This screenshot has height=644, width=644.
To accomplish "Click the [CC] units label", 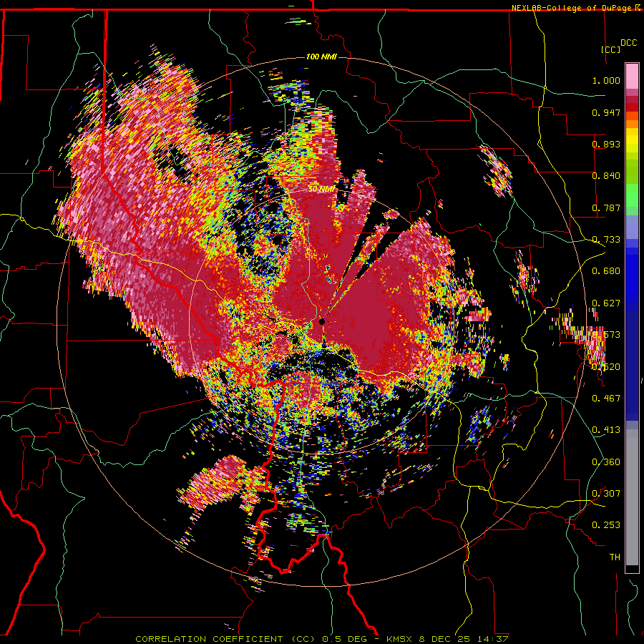I will 610,49.
